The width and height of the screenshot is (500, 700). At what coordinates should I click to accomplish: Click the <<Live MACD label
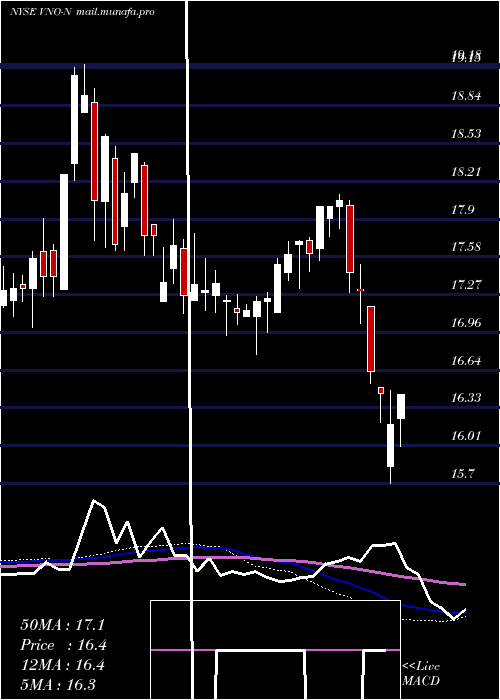click(421, 674)
